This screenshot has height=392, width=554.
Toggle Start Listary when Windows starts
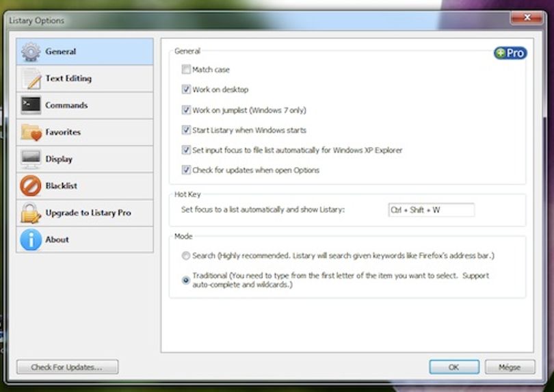(x=186, y=130)
